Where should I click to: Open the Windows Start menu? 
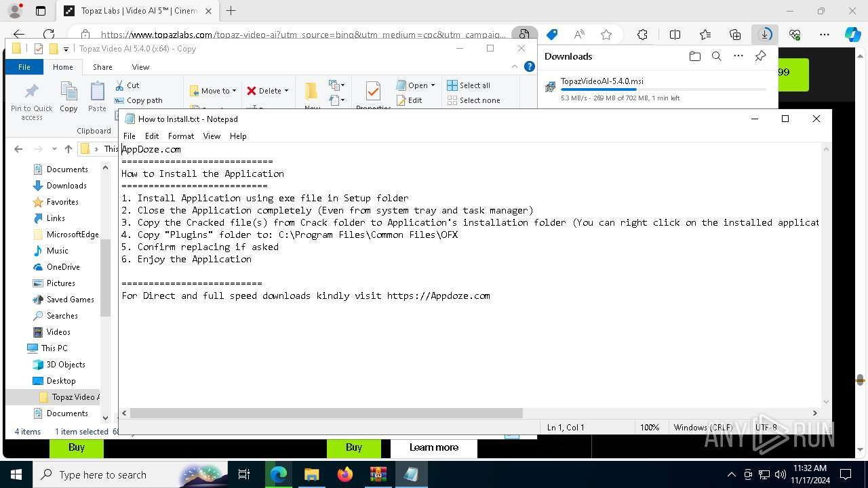tap(16, 474)
